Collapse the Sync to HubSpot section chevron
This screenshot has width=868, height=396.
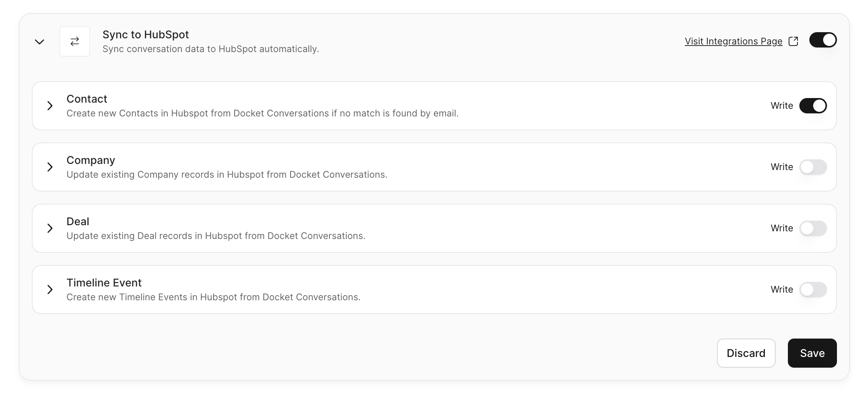point(39,42)
